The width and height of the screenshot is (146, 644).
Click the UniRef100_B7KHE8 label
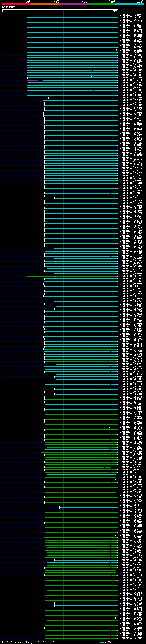click(131, 294)
